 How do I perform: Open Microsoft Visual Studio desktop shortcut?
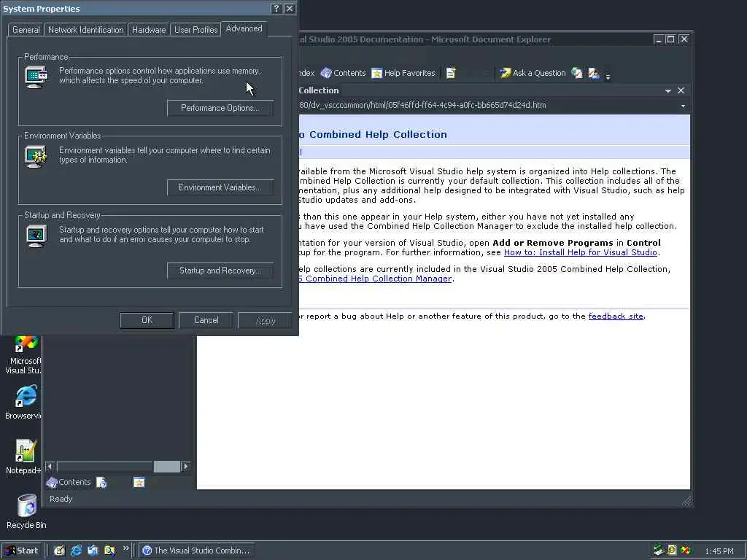pos(23,356)
